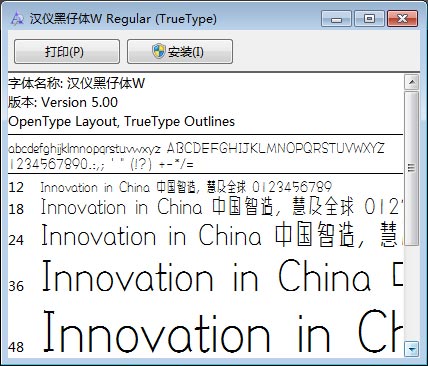This screenshot has width=428, height=366.
Task: Click the 安装(I) install button
Action: click(x=180, y=51)
